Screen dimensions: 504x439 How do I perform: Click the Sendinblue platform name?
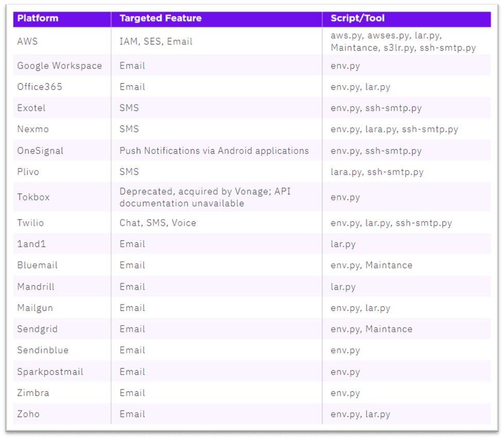(43, 350)
